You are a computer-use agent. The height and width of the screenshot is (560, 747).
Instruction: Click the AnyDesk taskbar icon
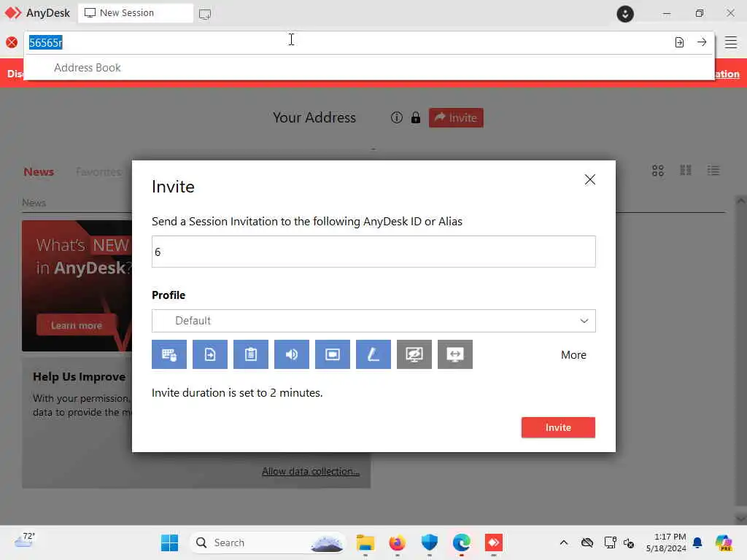[494, 542]
